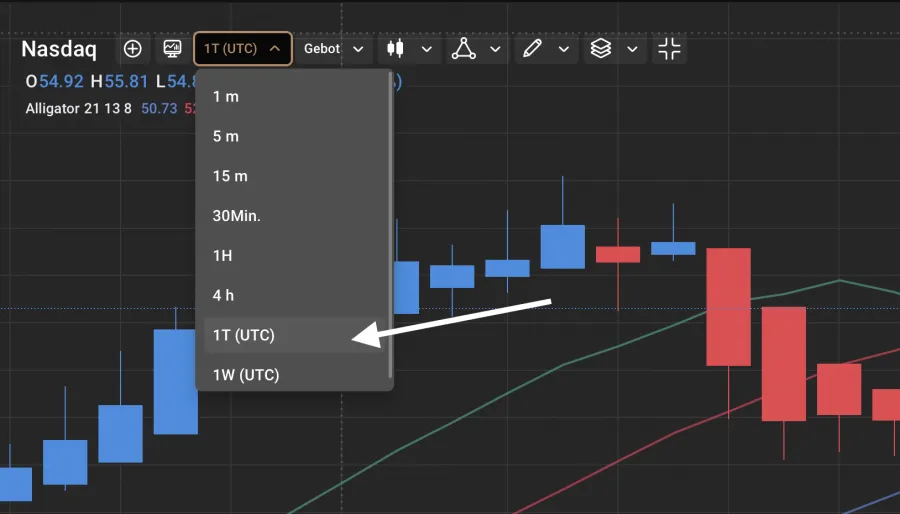
Task: Click the Alligator 21 13 8 indicator label
Action: click(x=79, y=108)
